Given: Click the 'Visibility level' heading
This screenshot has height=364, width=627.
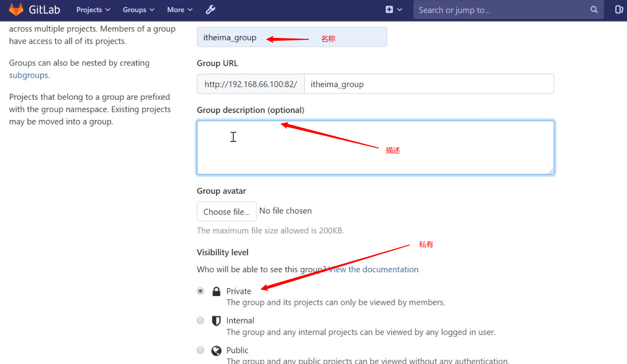Looking at the screenshot, I should pyautogui.click(x=223, y=252).
